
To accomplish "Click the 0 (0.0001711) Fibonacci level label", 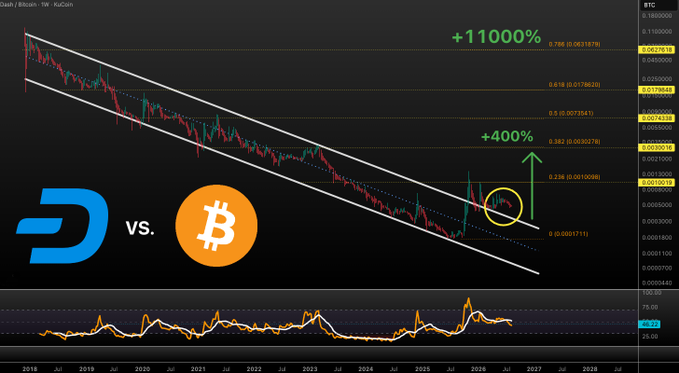I will pyautogui.click(x=568, y=234).
